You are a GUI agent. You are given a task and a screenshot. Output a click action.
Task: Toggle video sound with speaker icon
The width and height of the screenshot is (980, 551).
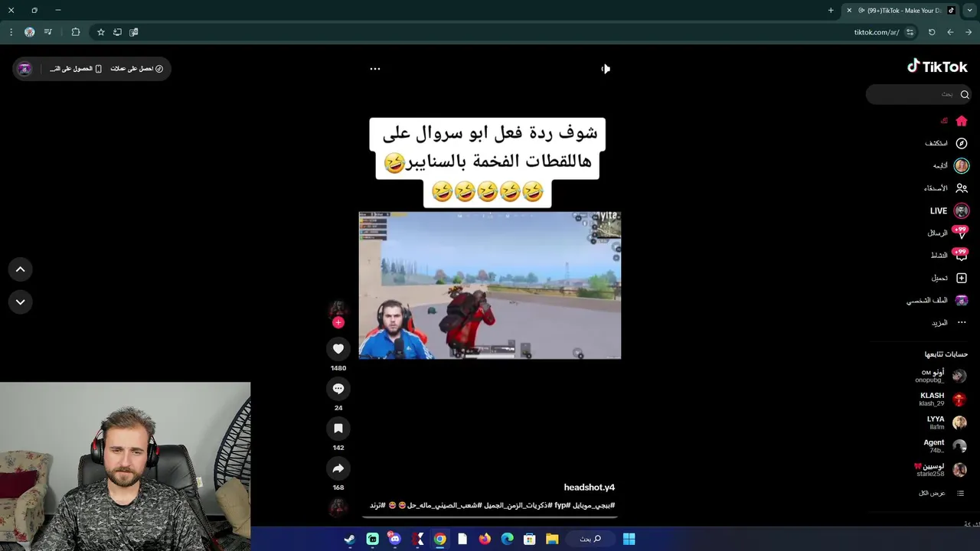coord(606,69)
